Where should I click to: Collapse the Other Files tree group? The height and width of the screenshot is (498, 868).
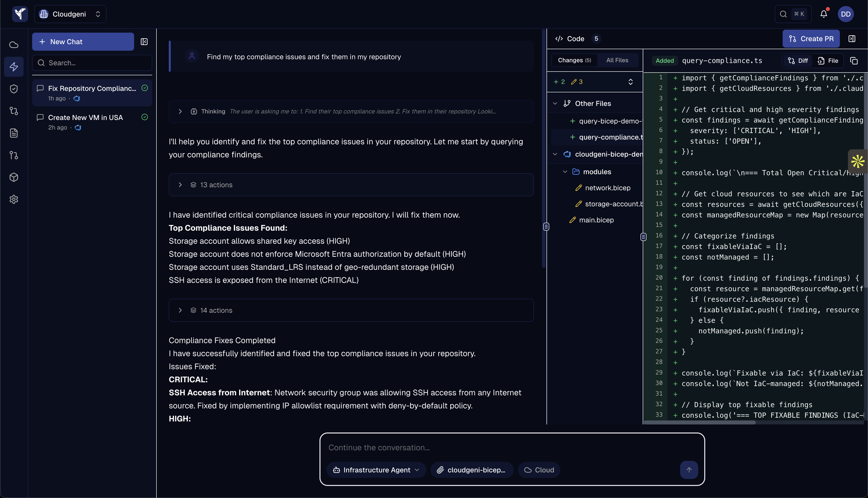coord(555,103)
